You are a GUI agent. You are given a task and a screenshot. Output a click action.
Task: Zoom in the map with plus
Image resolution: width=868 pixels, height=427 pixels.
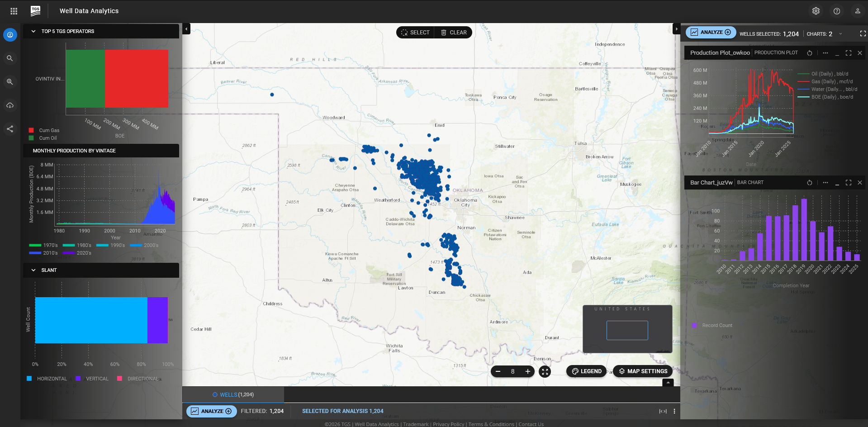click(527, 371)
